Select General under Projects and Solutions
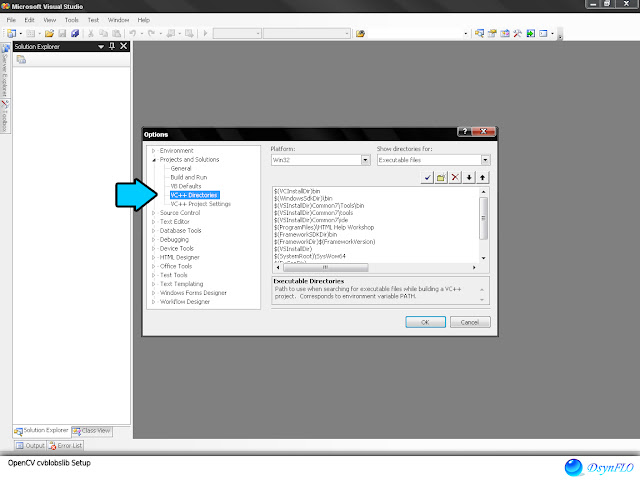640x480 pixels. click(x=181, y=168)
